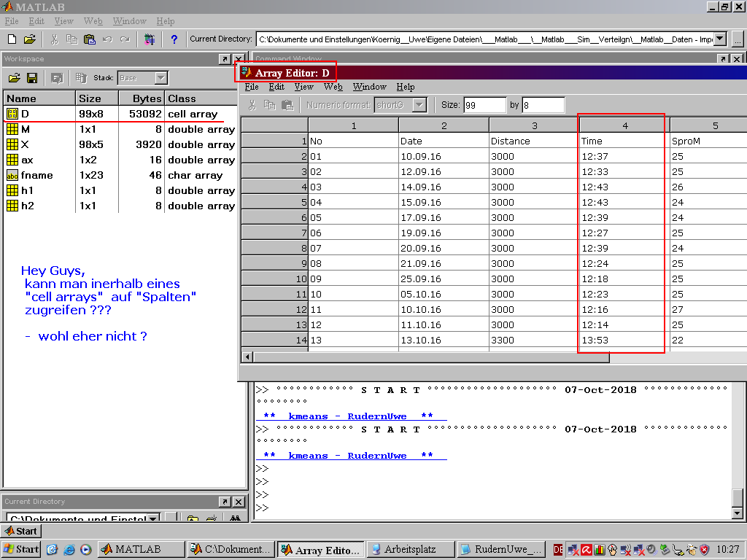The width and height of the screenshot is (747, 560).
Task: Expand the Current Directory path dropdown
Action: [x=720, y=39]
